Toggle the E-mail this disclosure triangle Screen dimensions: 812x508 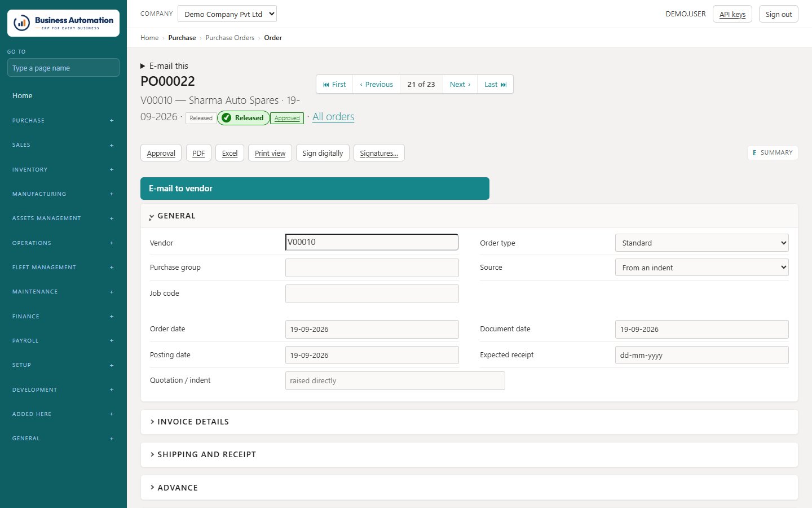tap(143, 66)
